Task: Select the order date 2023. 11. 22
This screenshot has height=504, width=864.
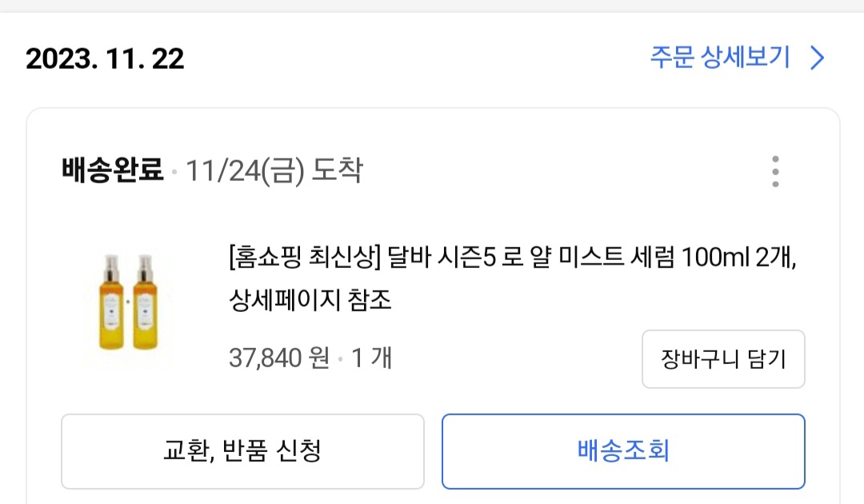Action: pyautogui.click(x=105, y=58)
